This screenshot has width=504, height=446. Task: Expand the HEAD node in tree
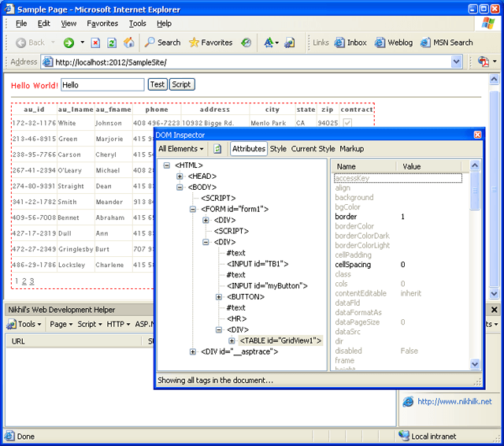point(180,177)
